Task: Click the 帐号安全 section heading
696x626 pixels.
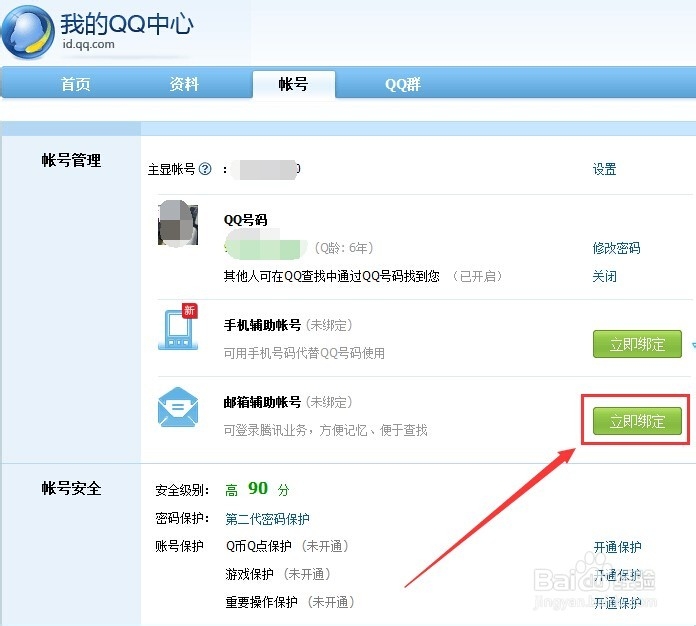Action: [x=71, y=488]
